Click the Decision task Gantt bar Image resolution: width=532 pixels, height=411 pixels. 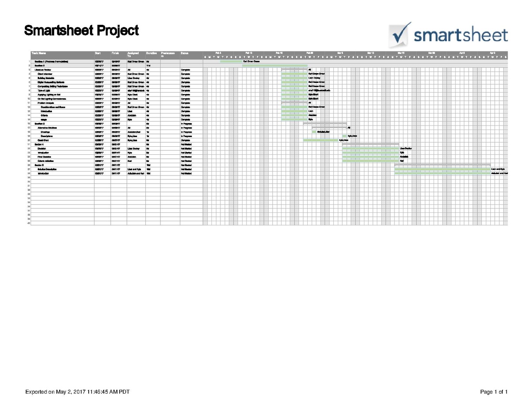[371, 149]
